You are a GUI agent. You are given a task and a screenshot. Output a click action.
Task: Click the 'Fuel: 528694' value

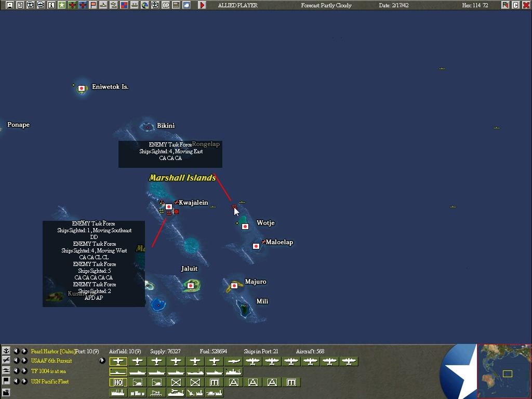[213, 351]
